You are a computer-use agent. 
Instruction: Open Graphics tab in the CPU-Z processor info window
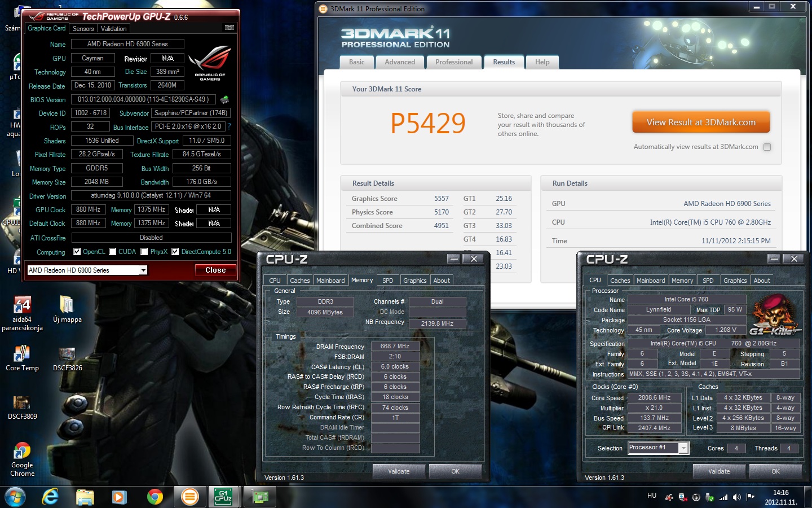tap(735, 281)
